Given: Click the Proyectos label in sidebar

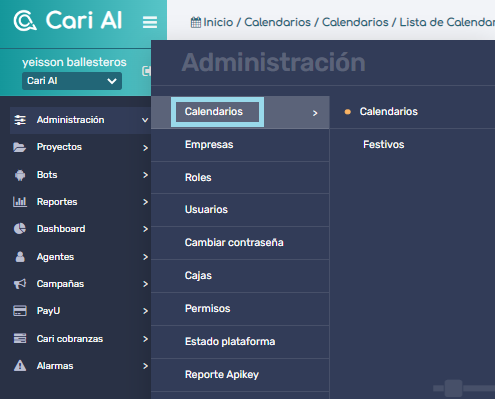Looking at the screenshot, I should coord(59,147).
